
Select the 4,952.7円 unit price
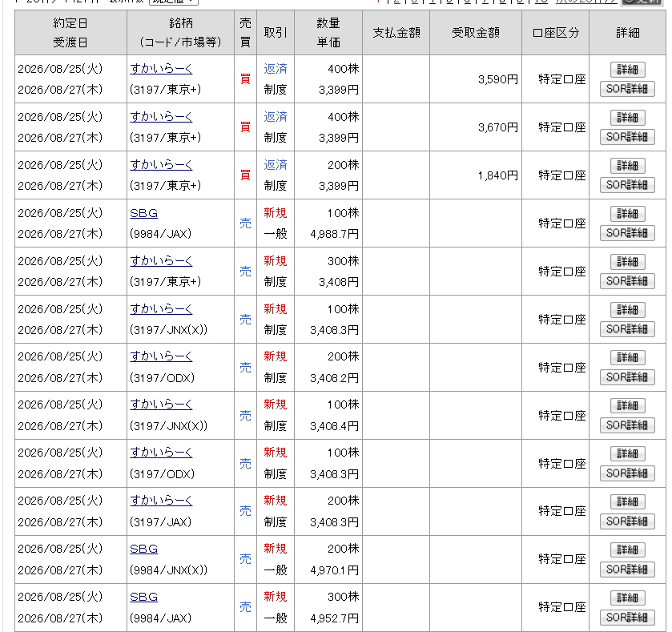click(334, 618)
